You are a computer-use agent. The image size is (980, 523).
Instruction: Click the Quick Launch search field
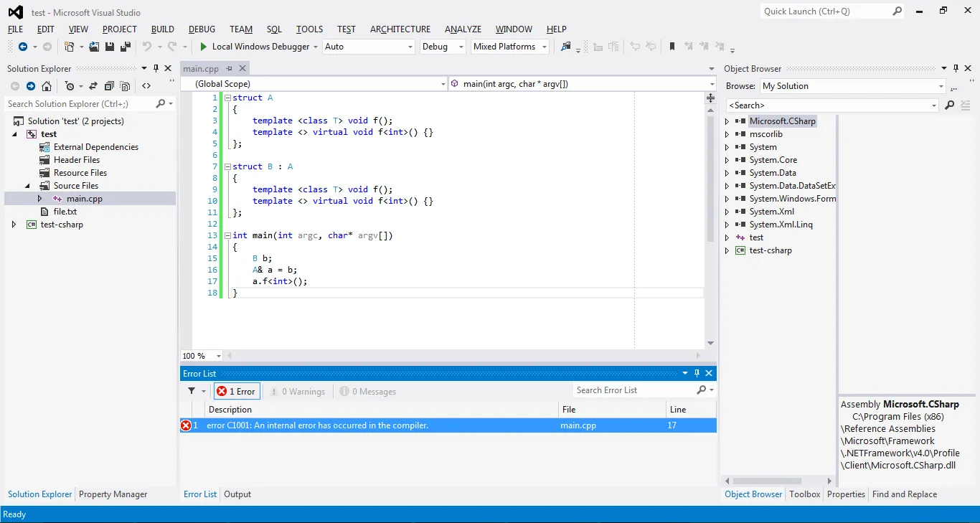click(825, 11)
